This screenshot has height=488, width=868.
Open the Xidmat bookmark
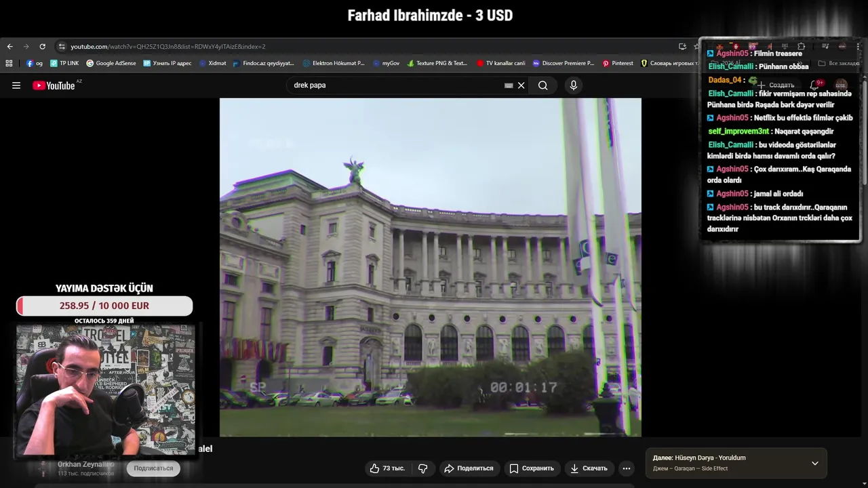point(212,63)
